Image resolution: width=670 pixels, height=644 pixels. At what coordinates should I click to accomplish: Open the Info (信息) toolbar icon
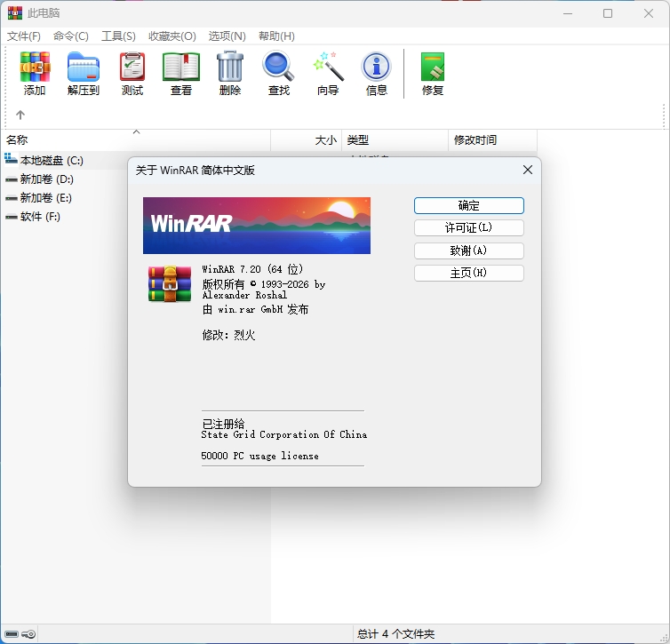coord(376,67)
